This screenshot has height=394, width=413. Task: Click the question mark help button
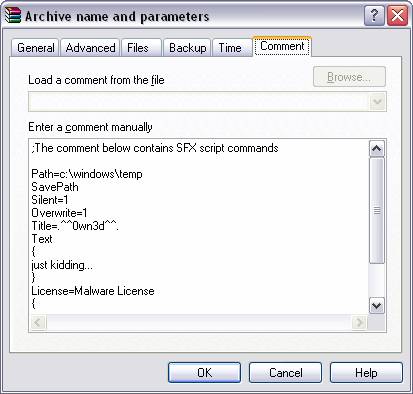374,16
